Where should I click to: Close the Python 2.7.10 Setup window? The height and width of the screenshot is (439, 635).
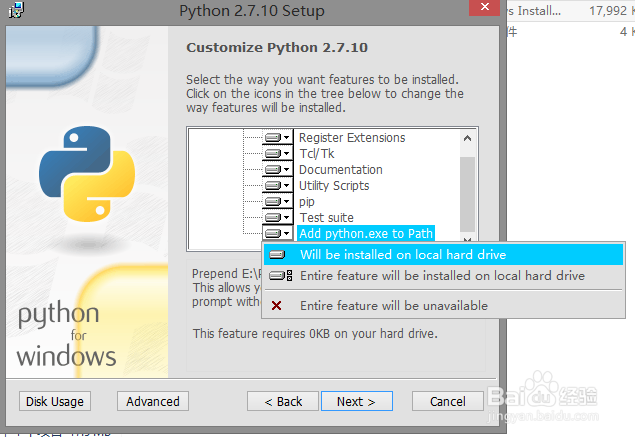pos(484,8)
